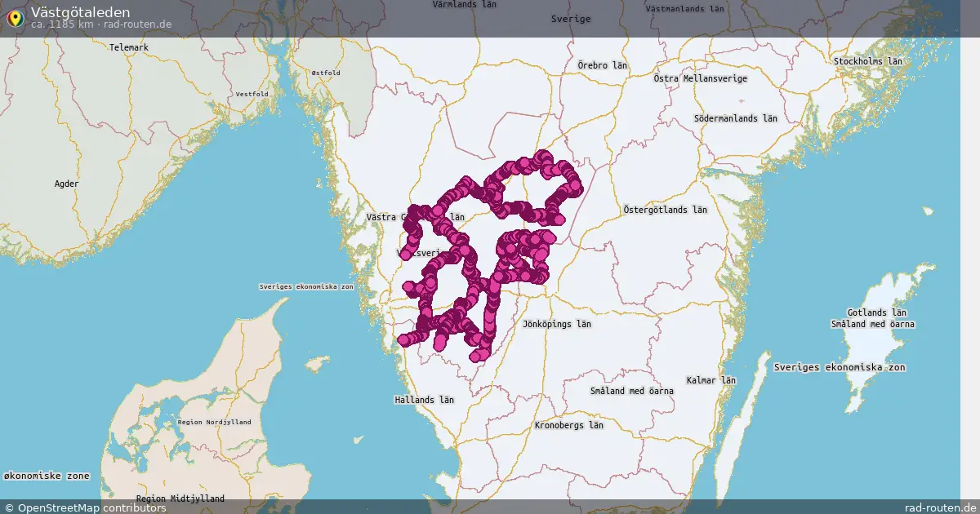
Task: Click the Kalmar län label
Action: [711, 380]
